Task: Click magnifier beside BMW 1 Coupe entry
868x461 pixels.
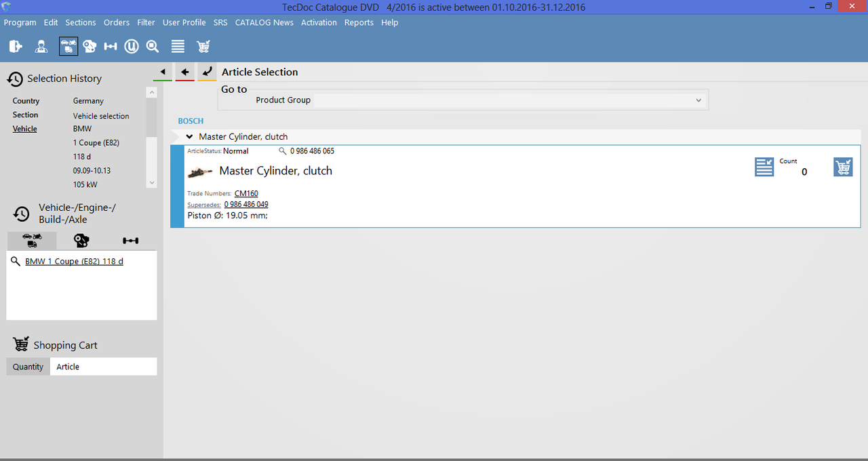Action: point(16,261)
